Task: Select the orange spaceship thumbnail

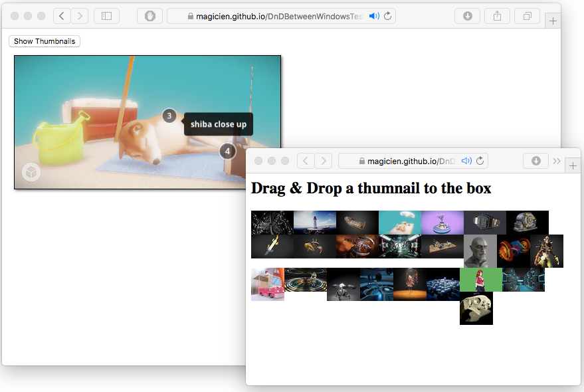Action: point(357,246)
